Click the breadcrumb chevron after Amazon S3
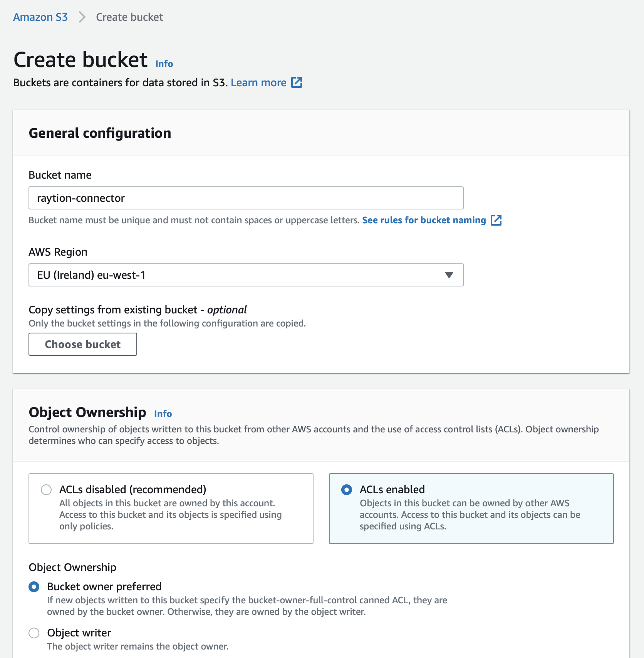 [x=81, y=17]
